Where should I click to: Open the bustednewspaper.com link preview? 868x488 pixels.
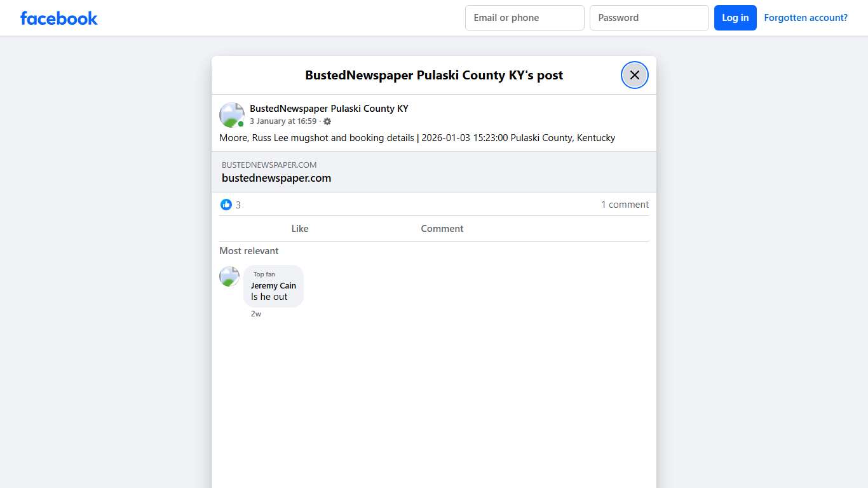click(433, 172)
